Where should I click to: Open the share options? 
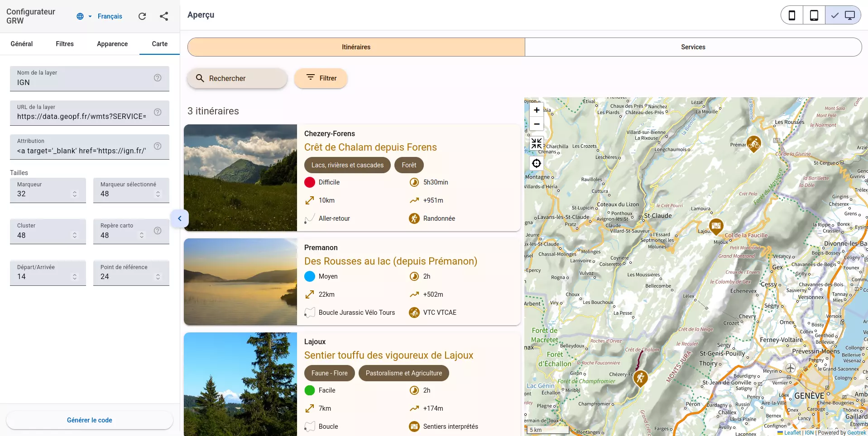click(x=163, y=16)
